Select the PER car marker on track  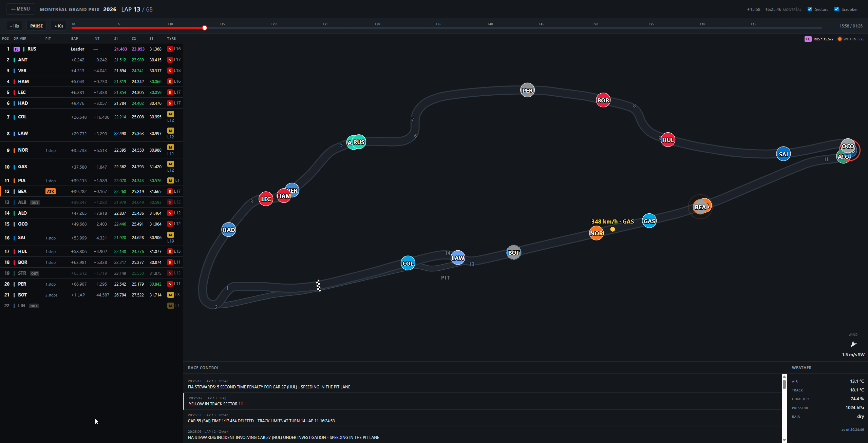pyautogui.click(x=527, y=90)
